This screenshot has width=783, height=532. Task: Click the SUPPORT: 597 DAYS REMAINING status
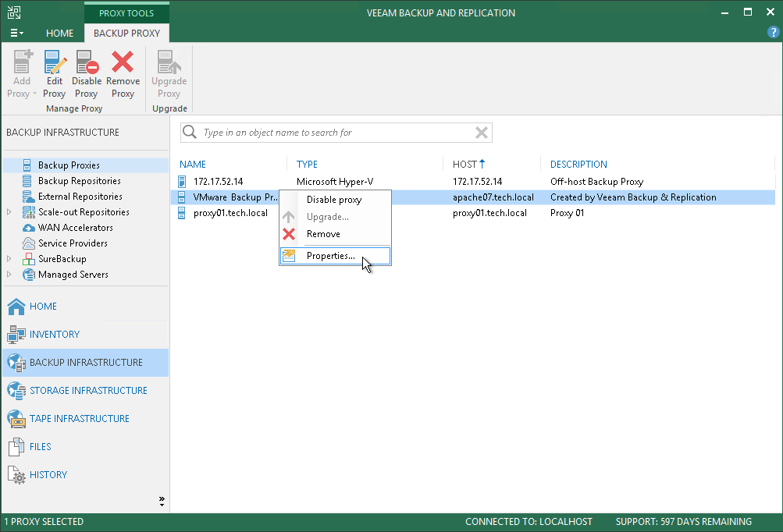click(684, 522)
